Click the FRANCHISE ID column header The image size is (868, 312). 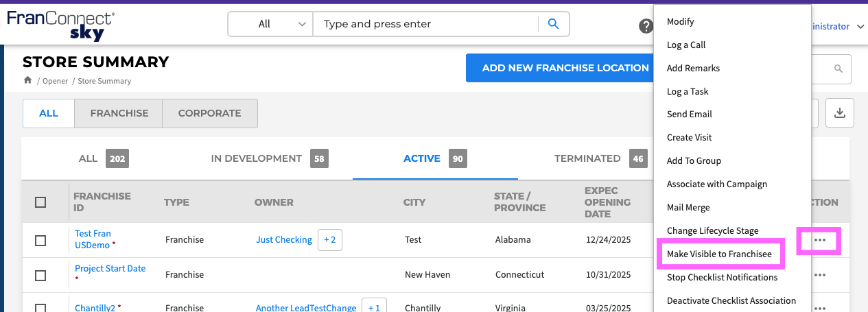[x=102, y=202]
